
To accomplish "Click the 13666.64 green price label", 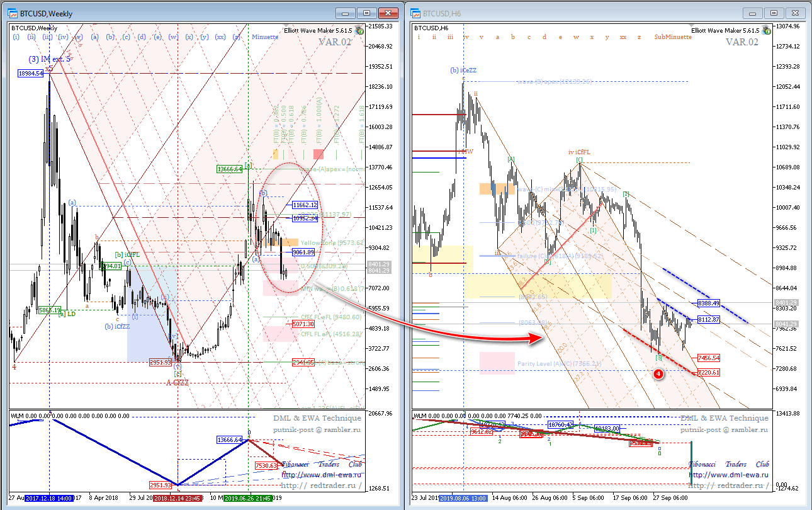I will coord(230,169).
